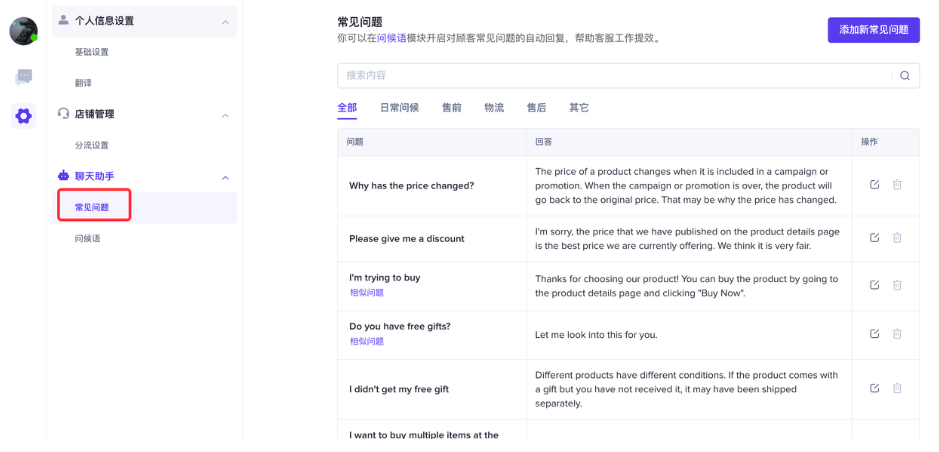Delete the "Why has the price changed?" entry
The image size is (939, 452).
pyautogui.click(x=897, y=185)
